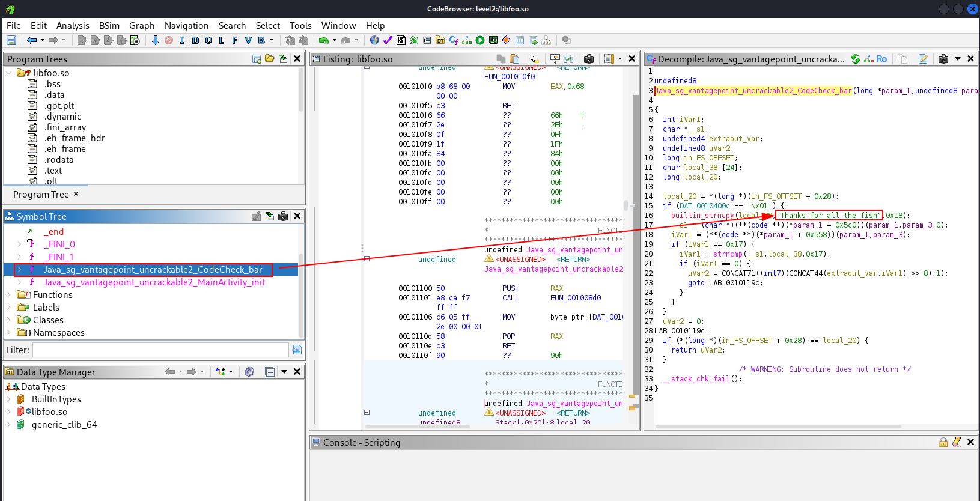The image size is (980, 501).
Task: Click the re-decompile refresh icon in Decompile panel
Action: coord(856,59)
